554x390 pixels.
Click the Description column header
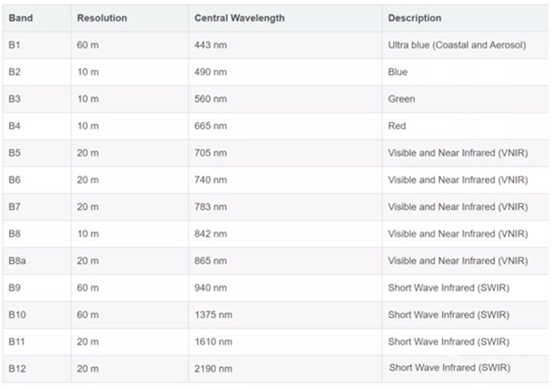point(414,18)
